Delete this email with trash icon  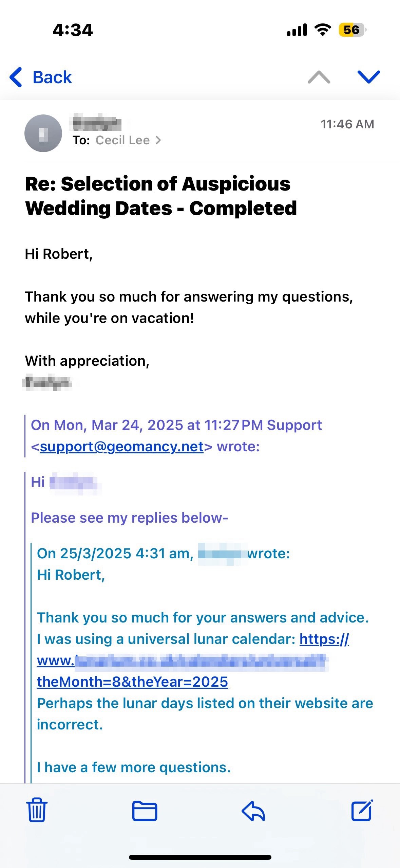37,810
